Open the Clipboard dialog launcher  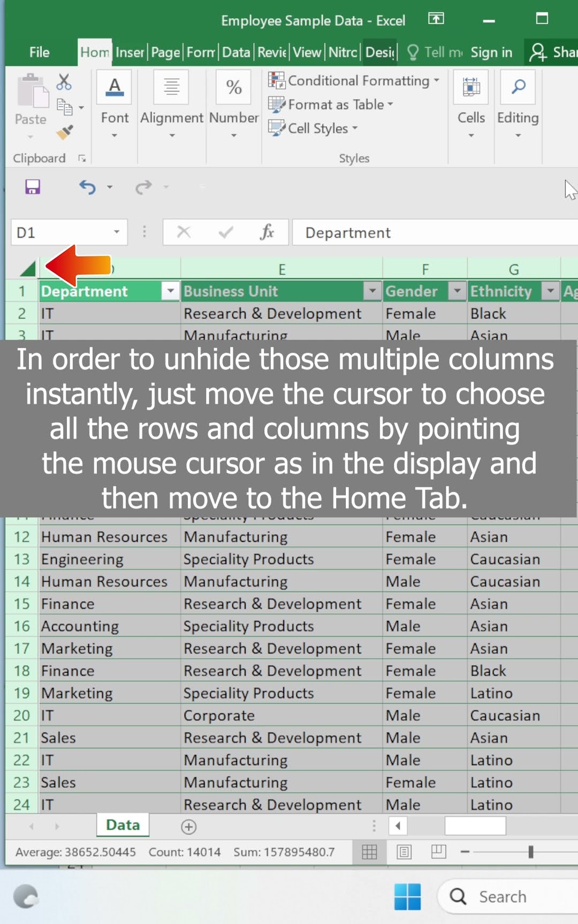point(82,158)
